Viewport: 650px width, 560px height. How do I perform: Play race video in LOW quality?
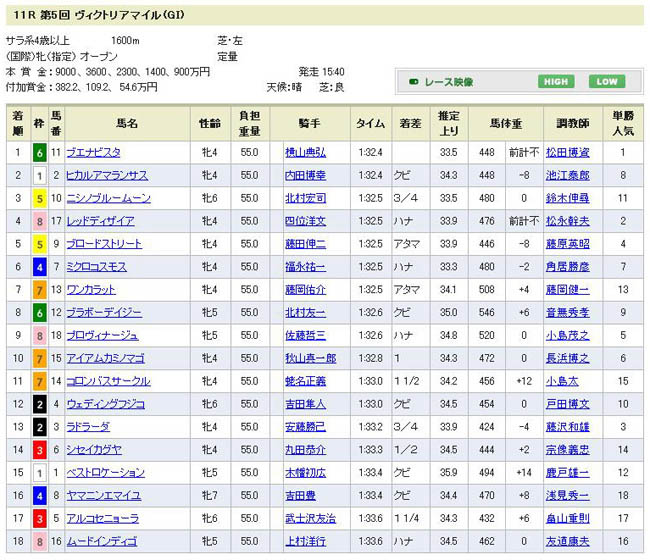click(x=605, y=82)
